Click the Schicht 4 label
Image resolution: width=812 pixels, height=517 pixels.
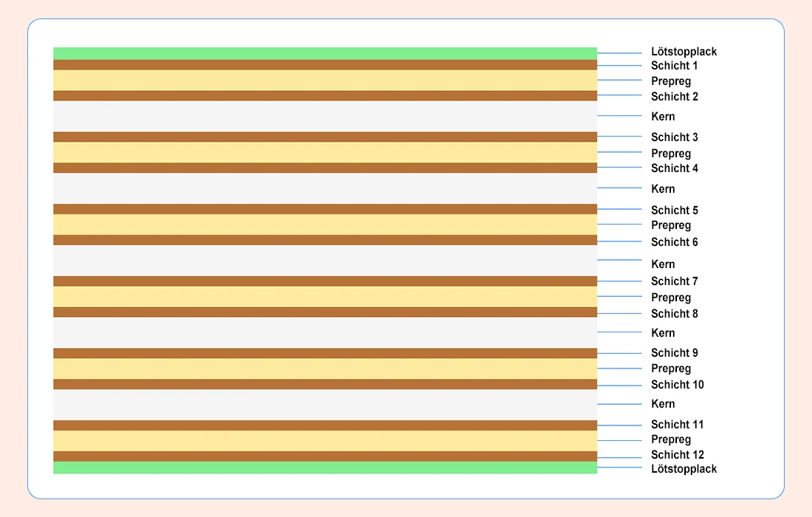(674, 168)
